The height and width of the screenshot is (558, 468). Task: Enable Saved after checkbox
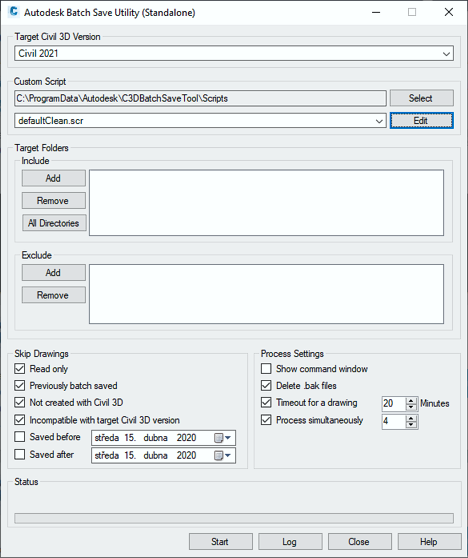point(20,454)
